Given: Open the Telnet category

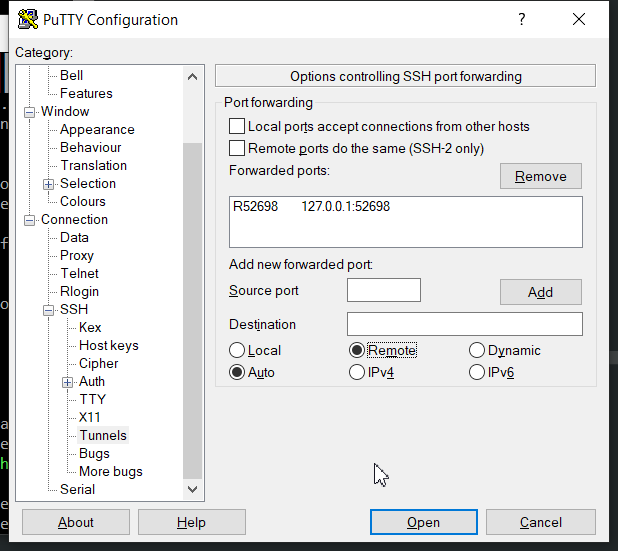Looking at the screenshot, I should click(x=79, y=274).
